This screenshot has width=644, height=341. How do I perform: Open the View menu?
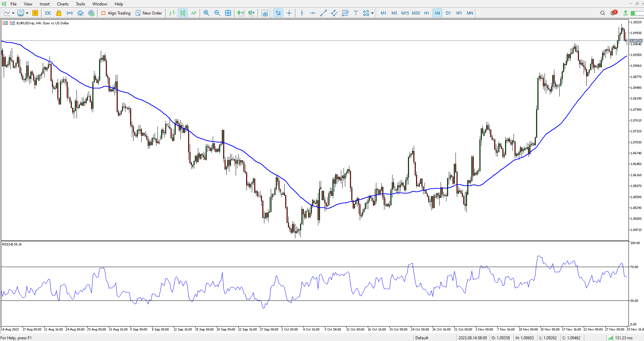(28, 4)
